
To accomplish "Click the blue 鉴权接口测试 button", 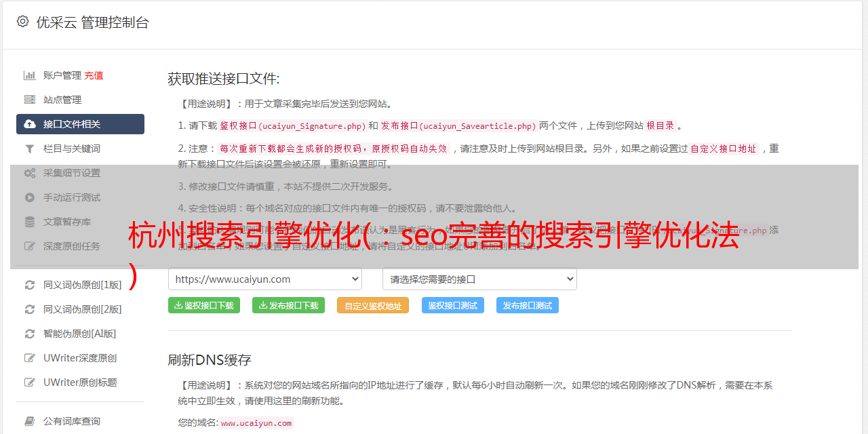I will (453, 306).
